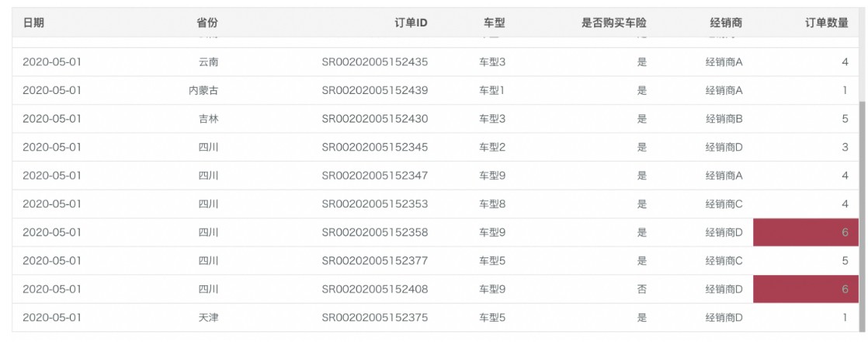
Task: Click the 吉林 province cell
Action: (208, 119)
